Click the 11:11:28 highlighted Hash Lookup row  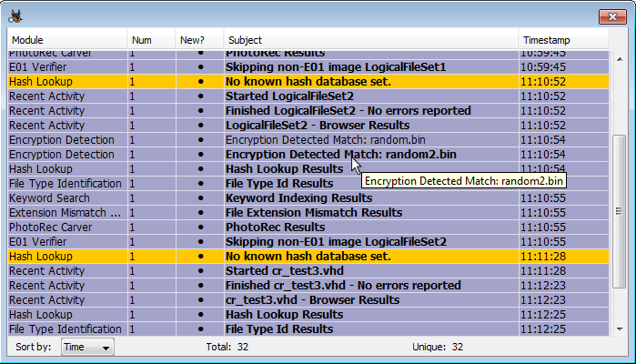309,257
